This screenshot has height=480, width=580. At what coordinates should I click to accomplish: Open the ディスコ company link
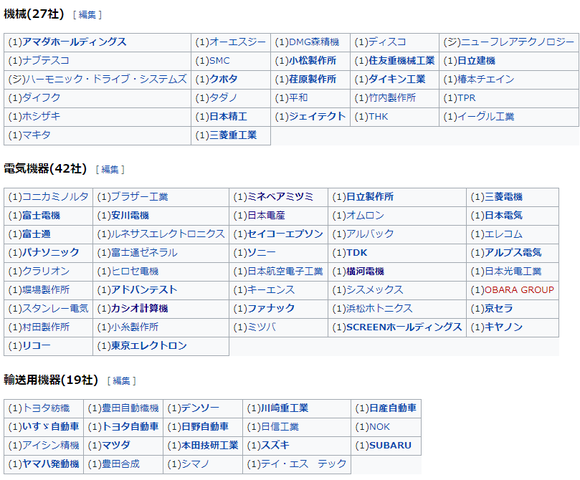click(x=387, y=42)
